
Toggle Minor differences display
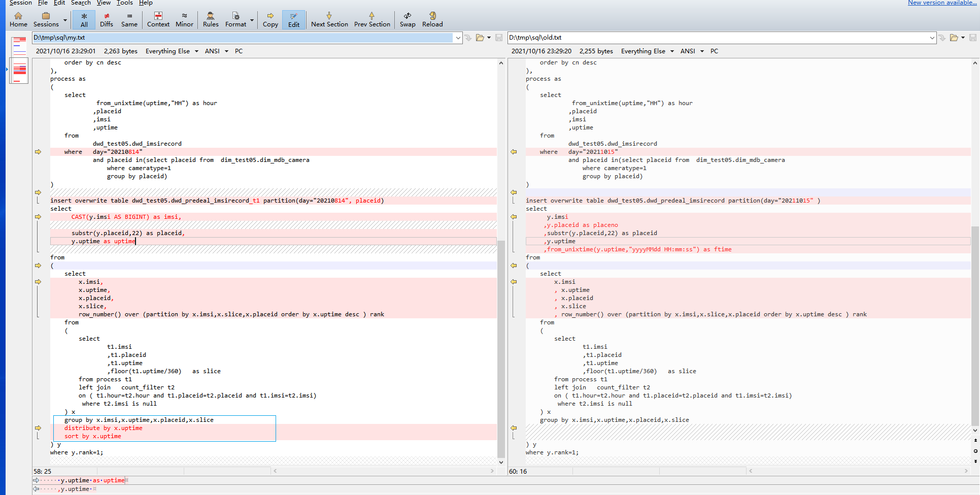pyautogui.click(x=184, y=19)
